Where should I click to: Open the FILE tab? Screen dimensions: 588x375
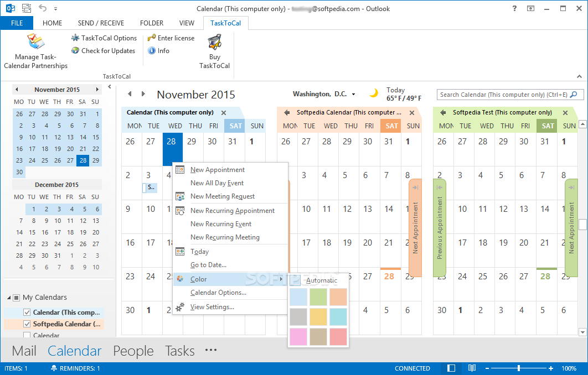click(x=17, y=23)
